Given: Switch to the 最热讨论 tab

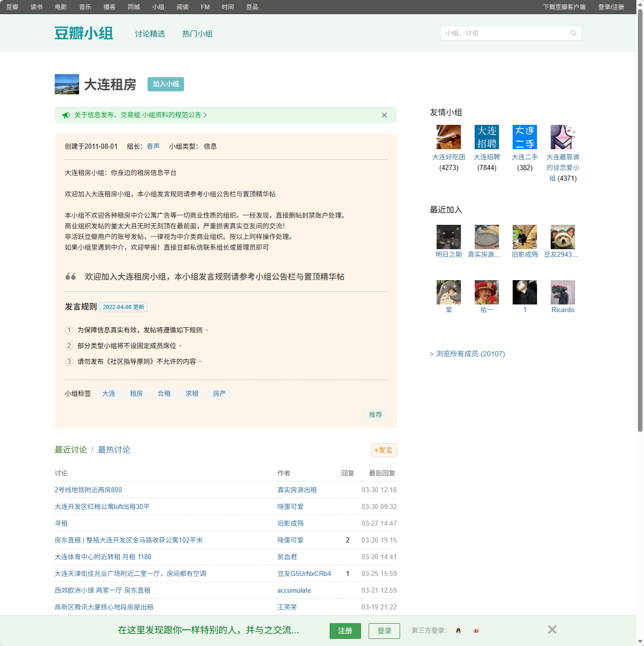Looking at the screenshot, I should coord(114,450).
